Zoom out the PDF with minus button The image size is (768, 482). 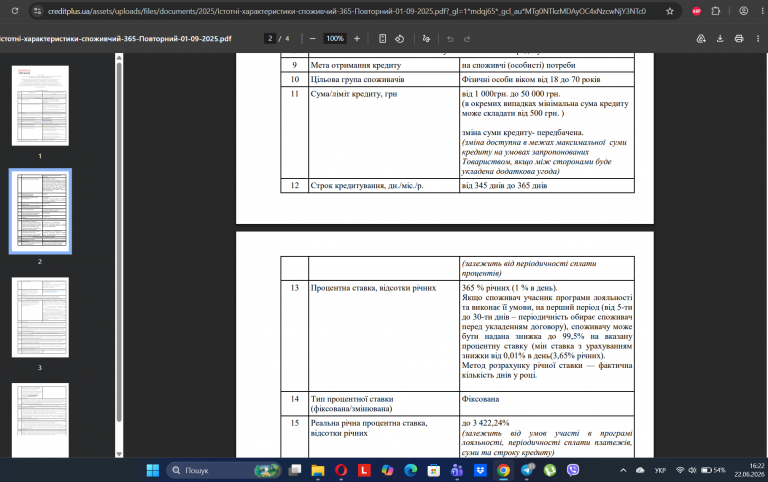click(312, 38)
